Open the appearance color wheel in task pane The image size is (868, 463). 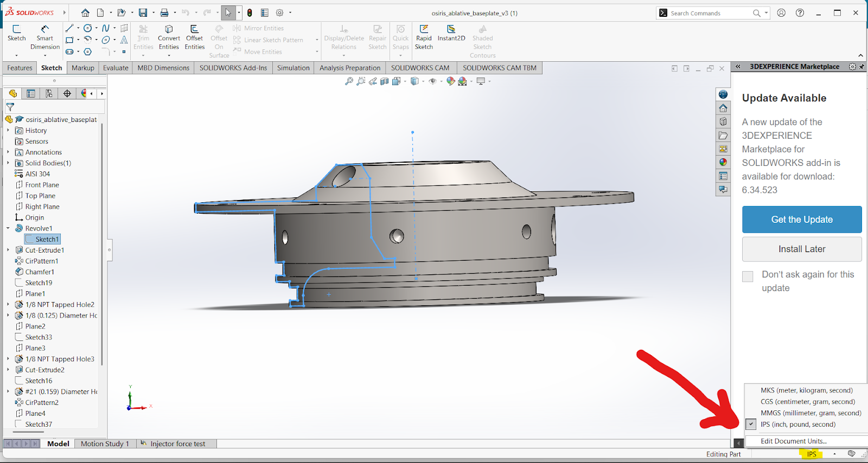pos(723,162)
